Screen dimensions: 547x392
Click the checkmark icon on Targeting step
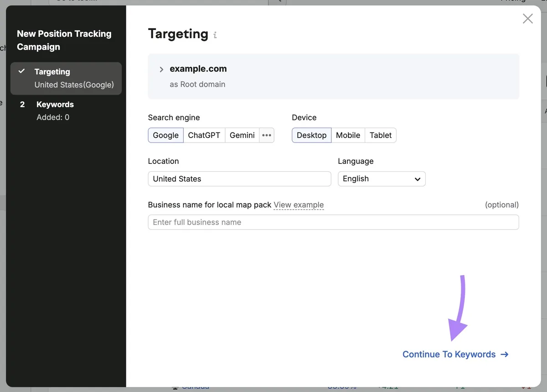pyautogui.click(x=21, y=71)
